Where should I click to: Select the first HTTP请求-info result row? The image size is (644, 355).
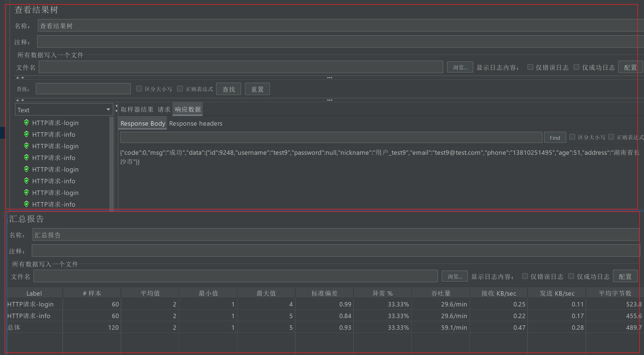coord(54,135)
